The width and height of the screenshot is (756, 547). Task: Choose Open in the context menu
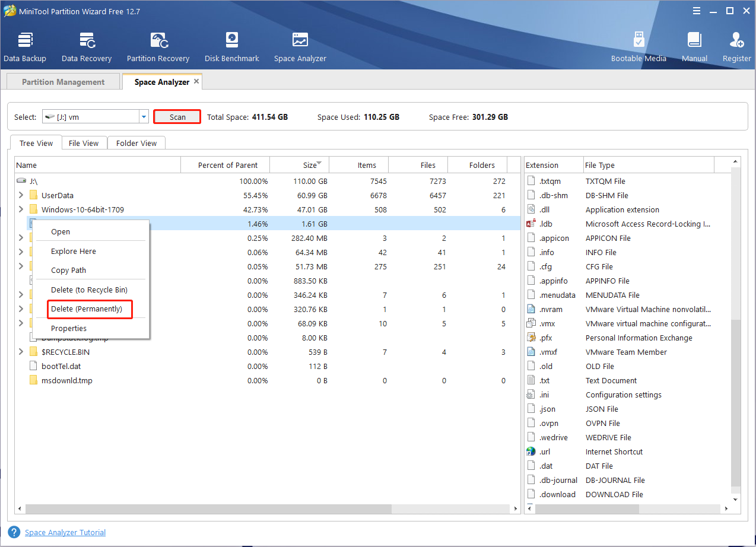point(90,232)
